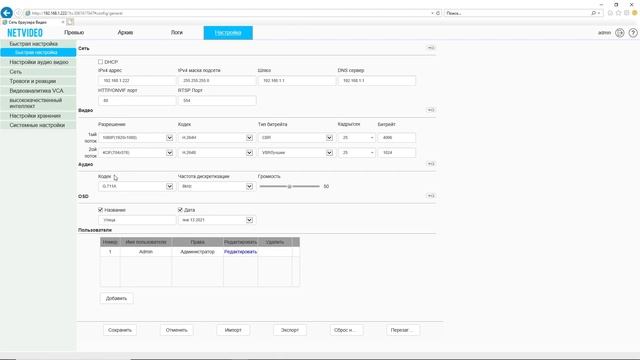Toggle the Дата OSD checkbox
The height and width of the screenshot is (360, 640).
[x=180, y=210]
